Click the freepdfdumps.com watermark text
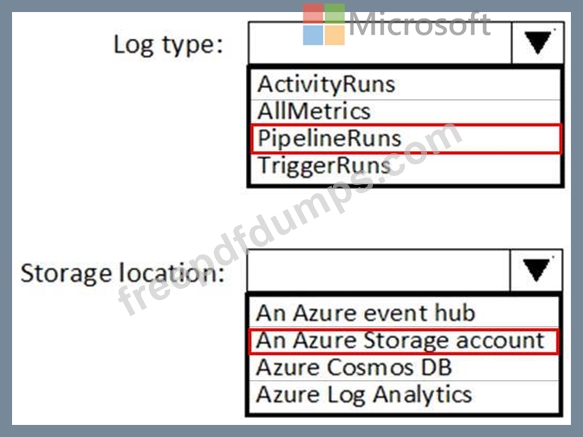Screen dimensions: 583x437 tap(290, 219)
